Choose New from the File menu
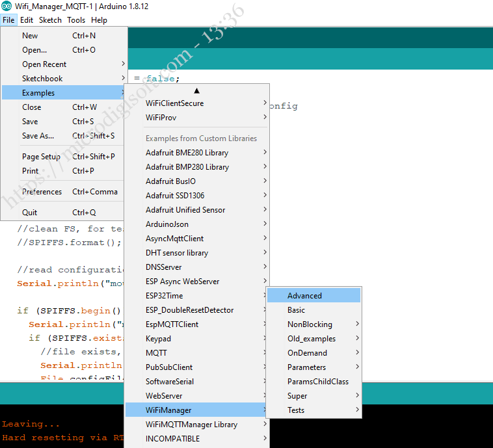This screenshot has width=493, height=448. point(63,36)
